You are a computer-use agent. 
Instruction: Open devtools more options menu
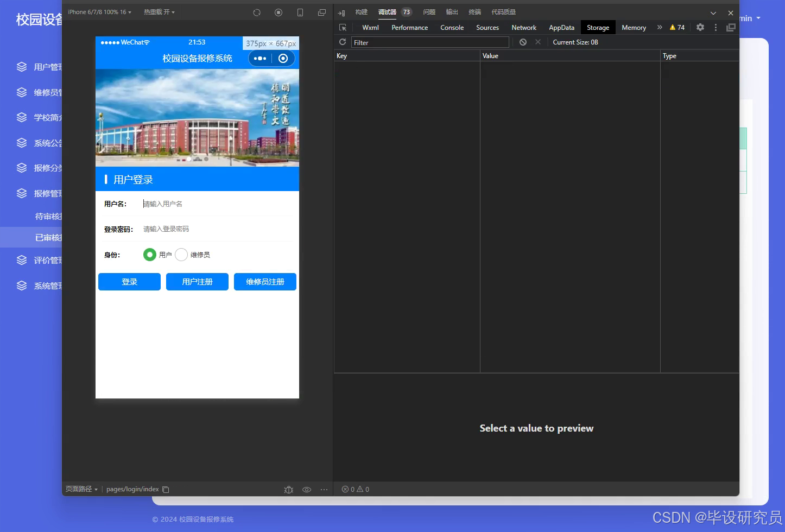(x=716, y=27)
